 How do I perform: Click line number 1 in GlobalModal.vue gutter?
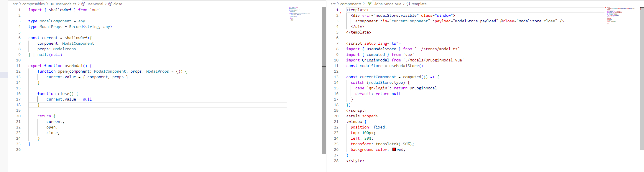(x=337, y=10)
